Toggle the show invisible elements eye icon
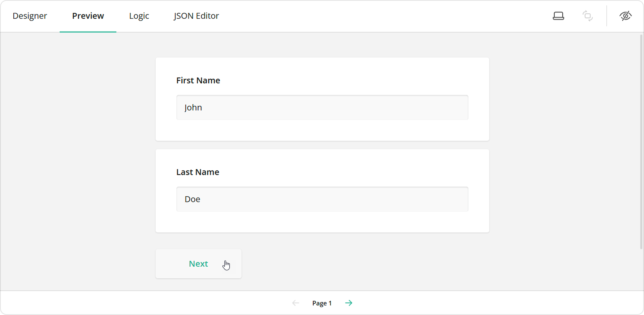 tap(625, 15)
